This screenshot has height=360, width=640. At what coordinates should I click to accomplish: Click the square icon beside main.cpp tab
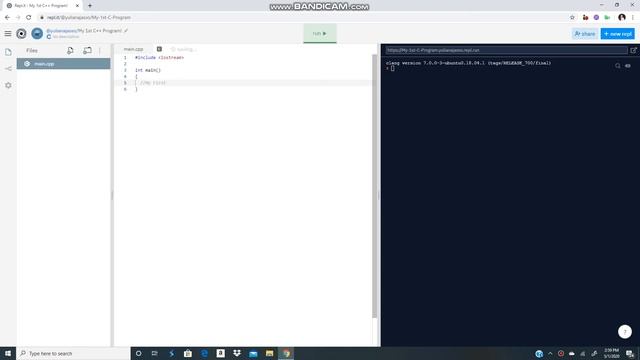point(159,49)
